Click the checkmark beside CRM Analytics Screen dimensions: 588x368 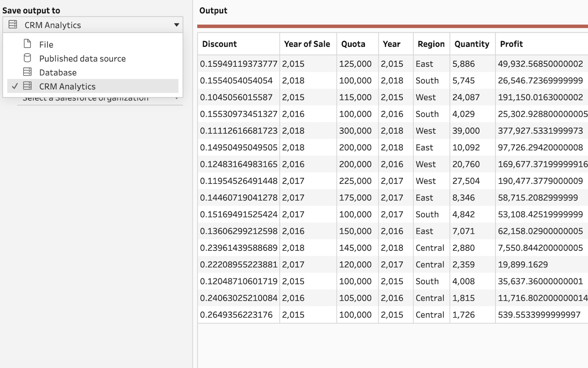click(15, 86)
